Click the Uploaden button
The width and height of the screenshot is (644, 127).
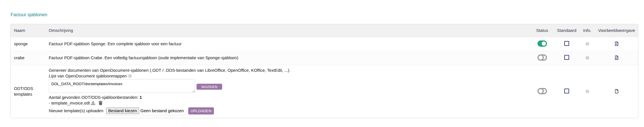(x=201, y=111)
